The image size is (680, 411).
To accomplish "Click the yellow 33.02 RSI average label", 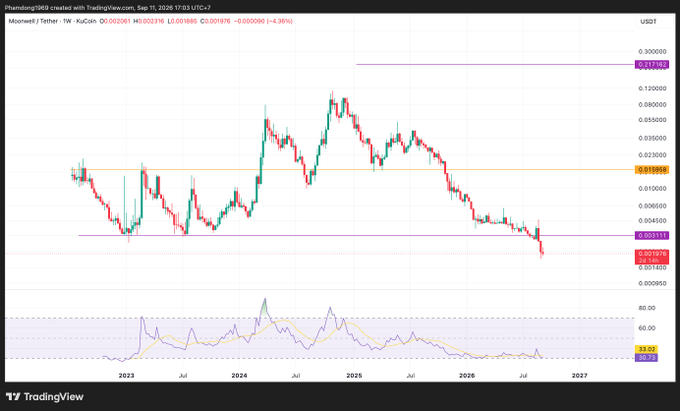I will coord(646,349).
